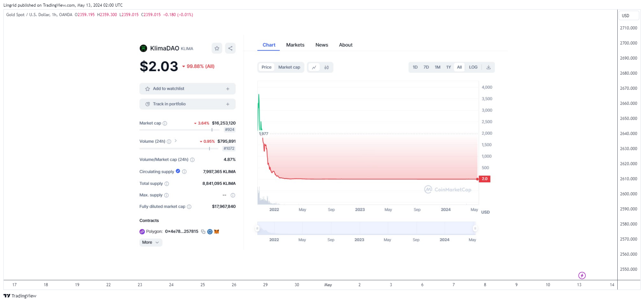Click the #924 market cap rank badge
This screenshot has height=302, width=644.
click(x=230, y=130)
